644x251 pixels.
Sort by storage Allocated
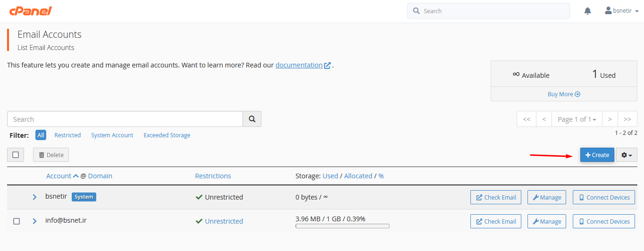[x=358, y=176]
